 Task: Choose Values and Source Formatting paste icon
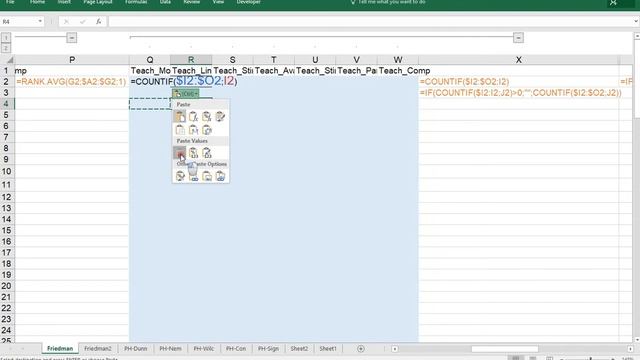[207, 153]
